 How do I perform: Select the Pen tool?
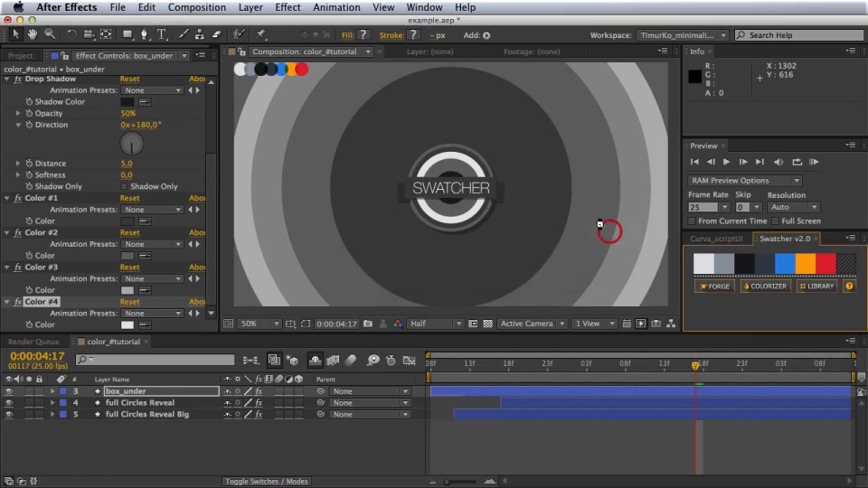[x=144, y=34]
